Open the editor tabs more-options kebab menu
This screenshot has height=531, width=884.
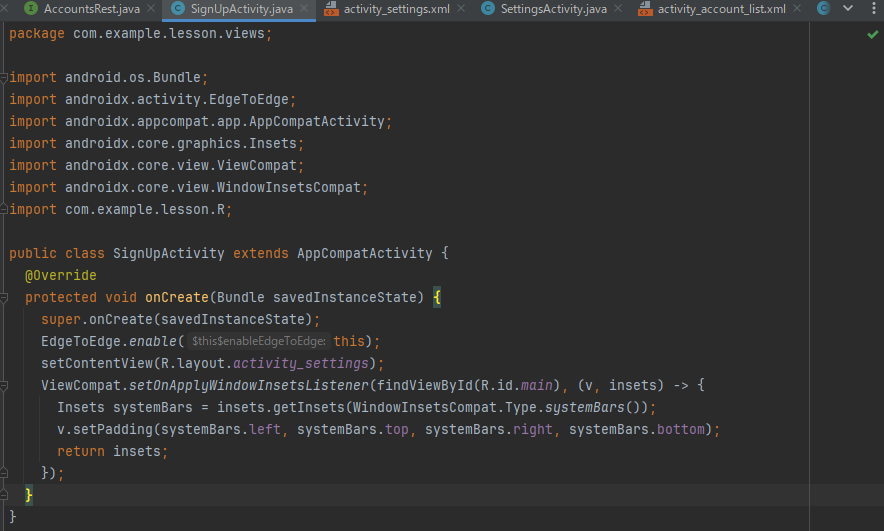coord(873,8)
